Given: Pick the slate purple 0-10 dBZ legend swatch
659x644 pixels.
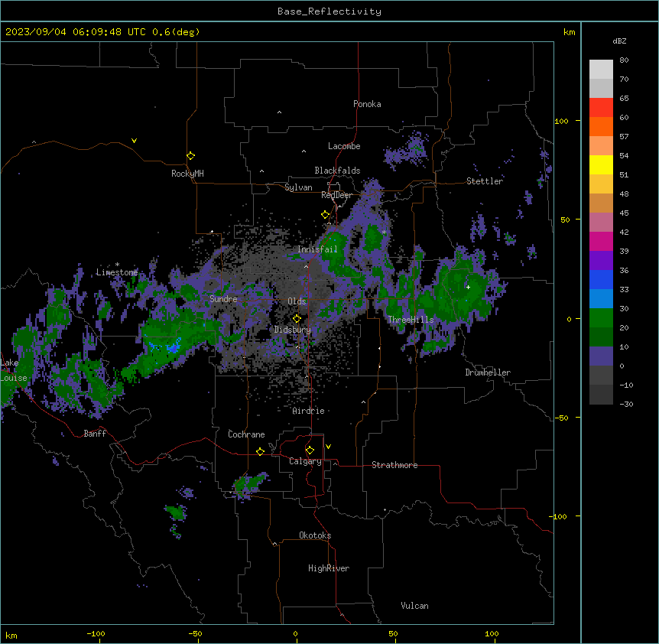Looking at the screenshot, I should pyautogui.click(x=601, y=356).
